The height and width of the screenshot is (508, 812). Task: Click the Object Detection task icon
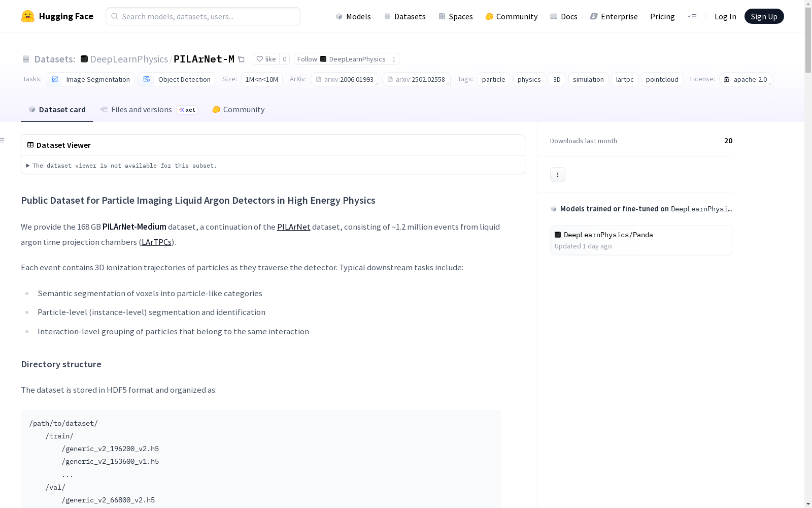pos(147,79)
